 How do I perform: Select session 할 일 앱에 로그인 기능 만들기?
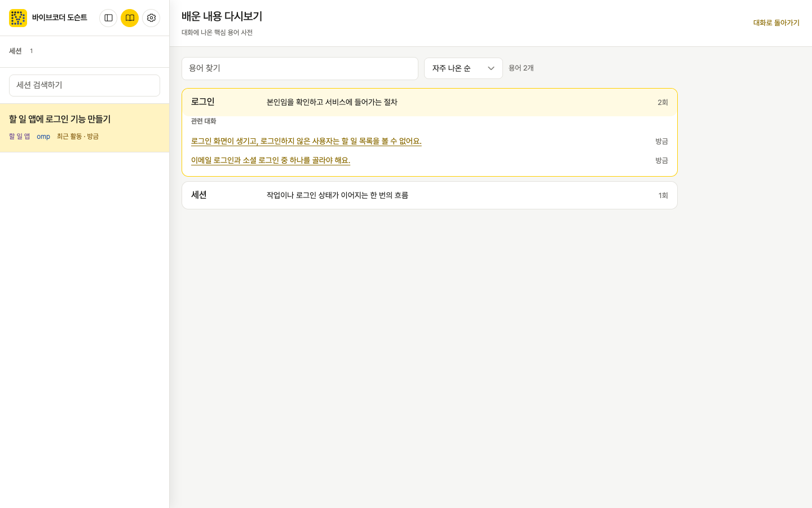(85, 128)
